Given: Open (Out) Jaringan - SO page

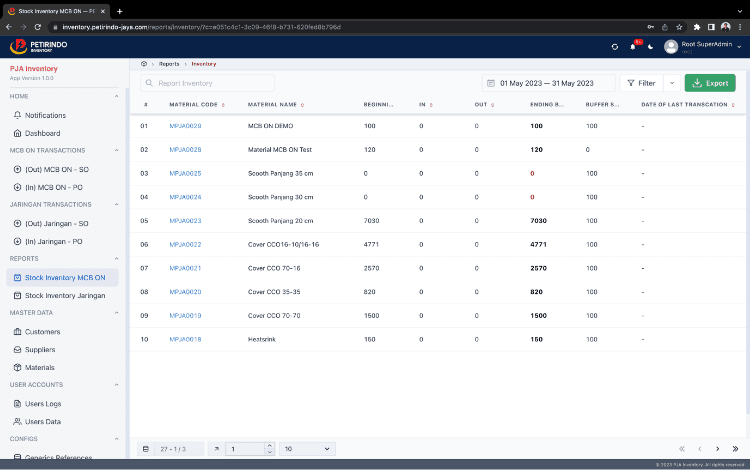Looking at the screenshot, I should [57, 224].
